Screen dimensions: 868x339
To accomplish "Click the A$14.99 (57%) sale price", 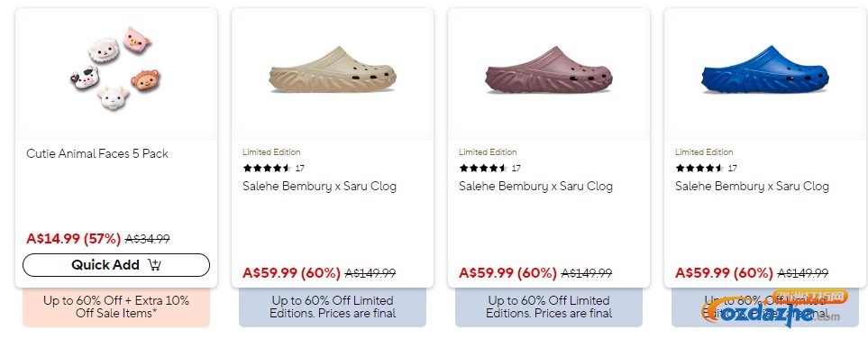I will (x=73, y=239).
